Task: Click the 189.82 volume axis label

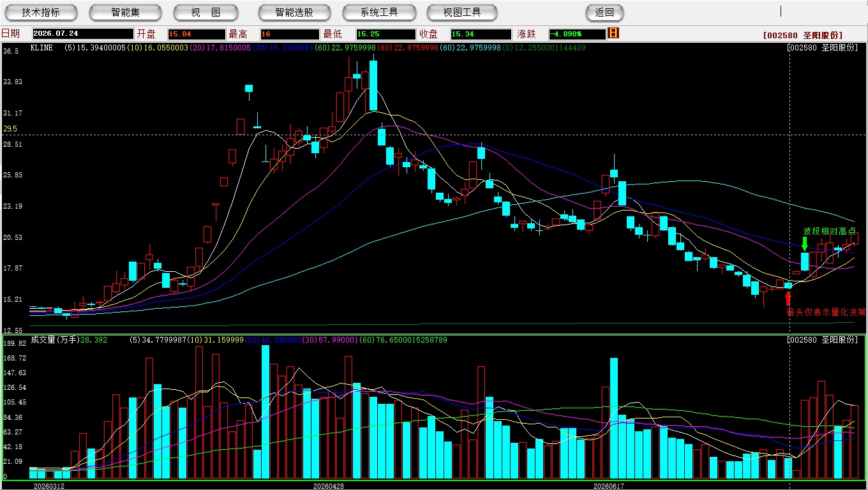Action: [14, 343]
